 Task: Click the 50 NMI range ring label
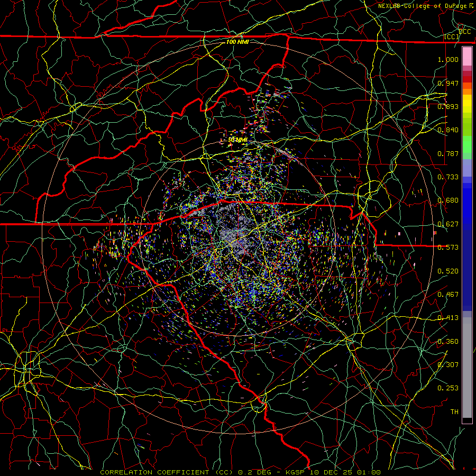point(237,140)
